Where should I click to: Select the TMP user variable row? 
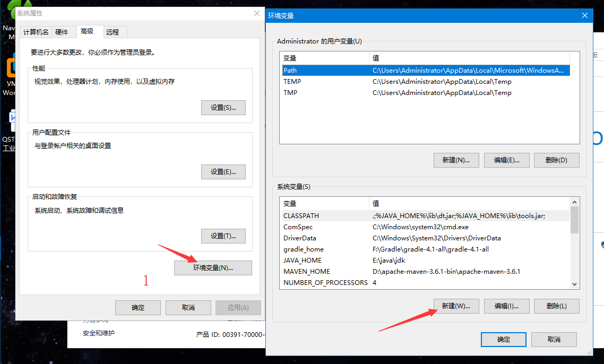(426, 92)
